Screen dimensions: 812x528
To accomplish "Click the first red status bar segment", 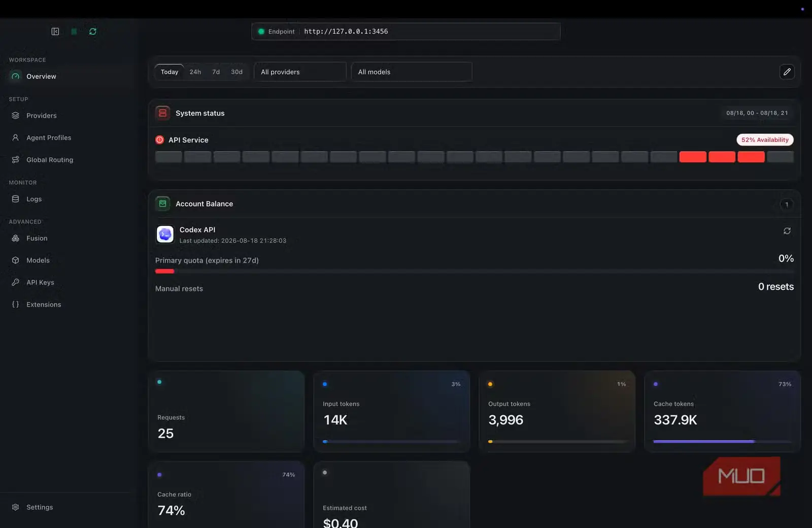I will pyautogui.click(x=693, y=157).
